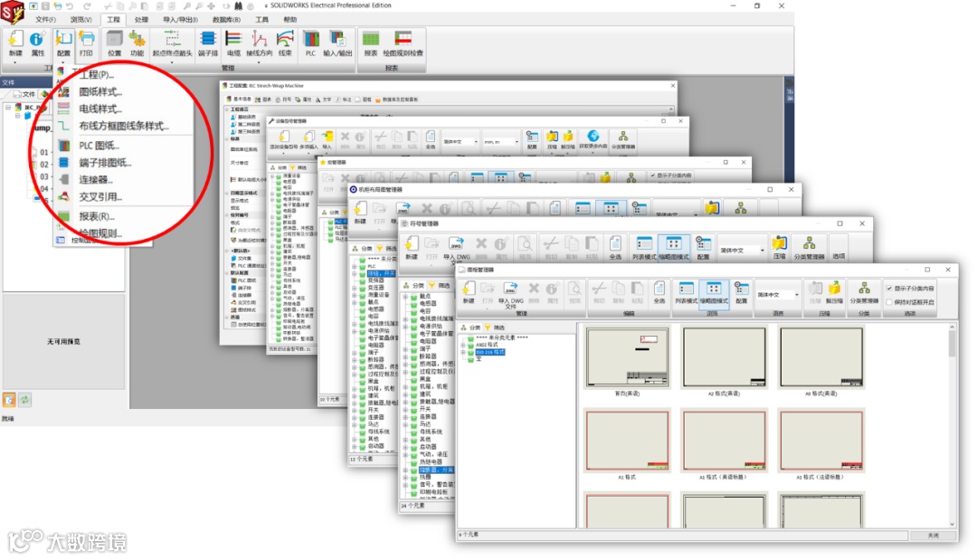Click refresh icon below preview panel
This screenshot has width=977, height=560.
click(x=24, y=400)
